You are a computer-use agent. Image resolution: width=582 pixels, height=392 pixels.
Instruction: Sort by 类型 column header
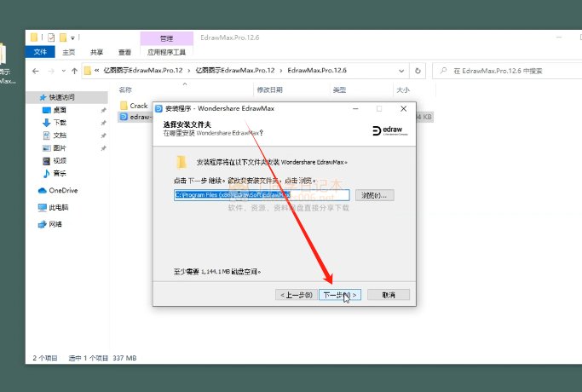[339, 89]
